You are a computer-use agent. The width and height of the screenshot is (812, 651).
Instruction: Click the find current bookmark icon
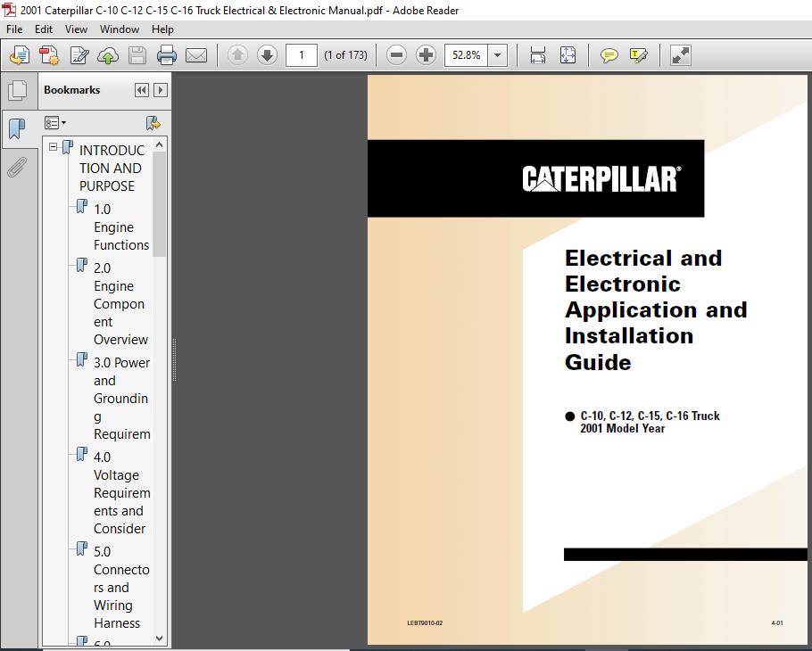point(153,123)
